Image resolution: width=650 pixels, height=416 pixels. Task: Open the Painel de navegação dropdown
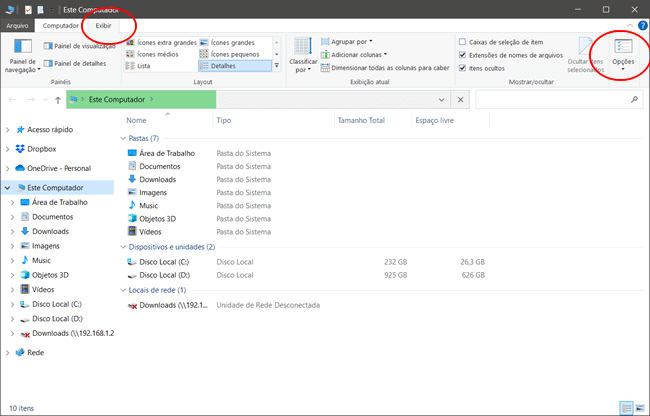coord(22,58)
